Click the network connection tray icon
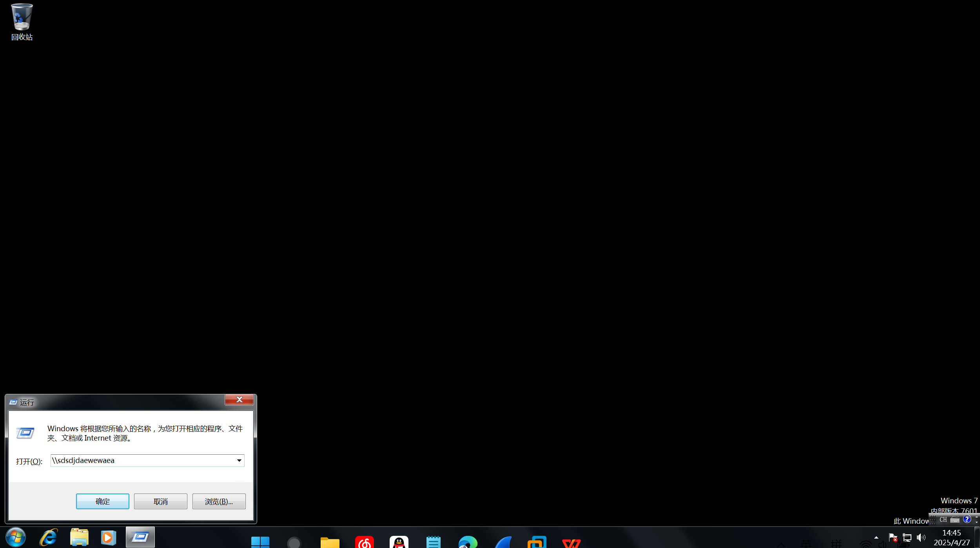This screenshot has height=548, width=980. (907, 537)
